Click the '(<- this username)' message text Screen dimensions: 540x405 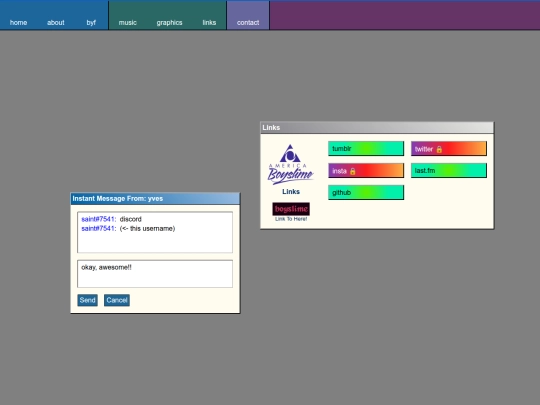(147, 228)
